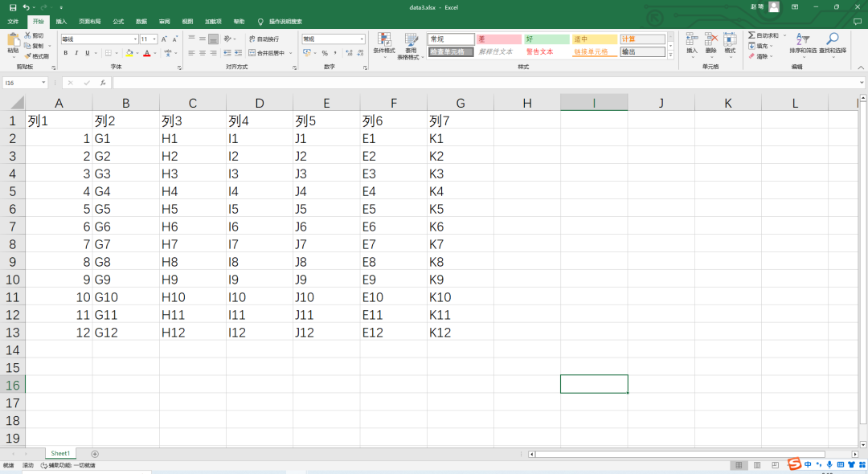
Task: Toggle bold formatting
Action: point(66,53)
